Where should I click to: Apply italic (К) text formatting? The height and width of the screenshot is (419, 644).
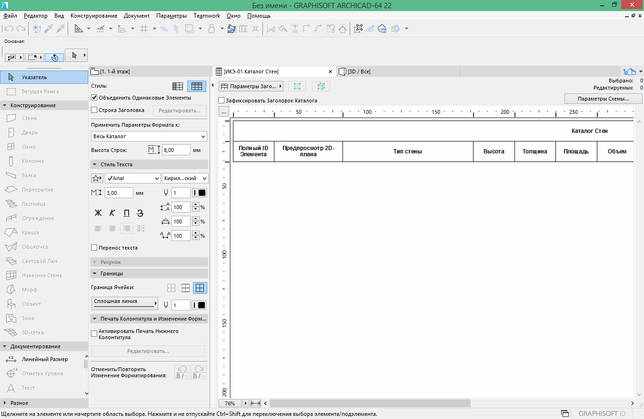[112, 213]
